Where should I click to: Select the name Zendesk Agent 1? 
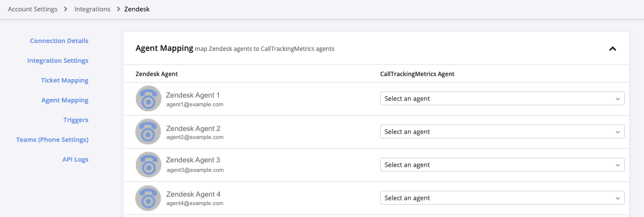pos(193,95)
